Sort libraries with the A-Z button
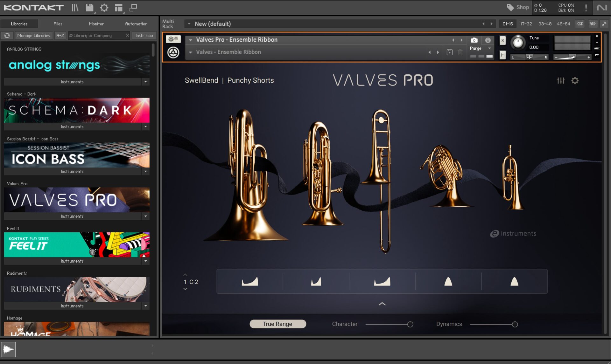The height and width of the screenshot is (364, 611). (x=60, y=35)
